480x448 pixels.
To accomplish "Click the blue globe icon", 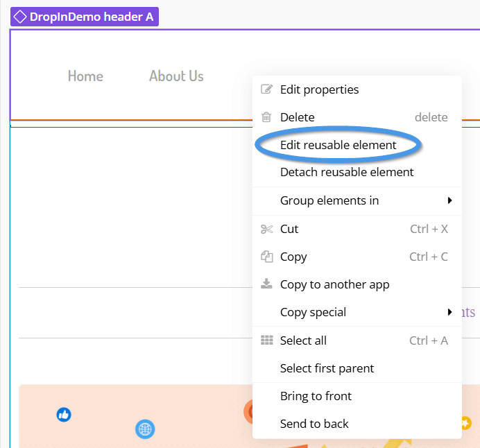I will point(145,429).
